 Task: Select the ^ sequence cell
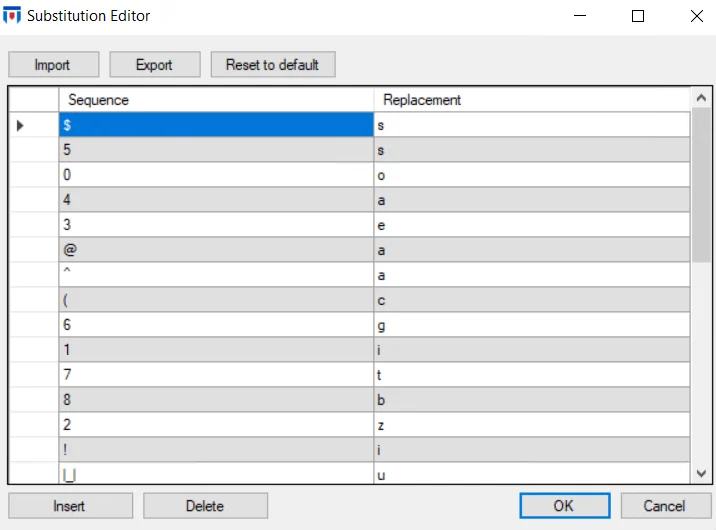click(x=216, y=275)
